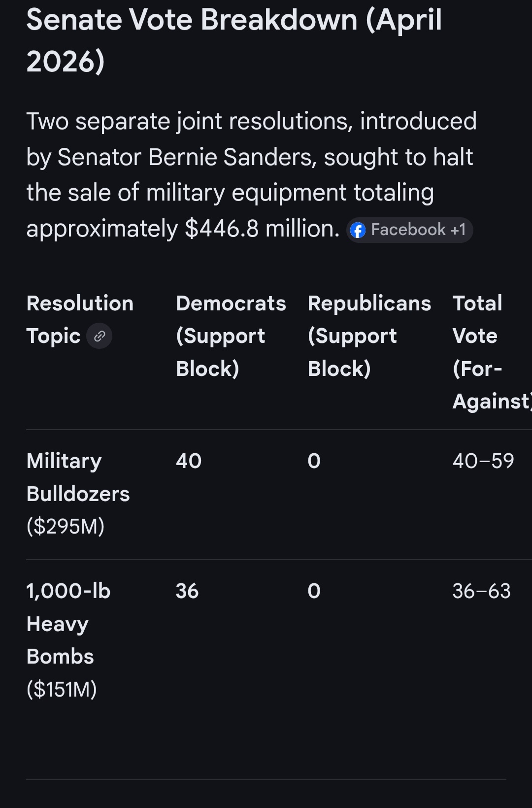Click the Democrats value 36
This screenshot has height=808, width=532.
click(x=187, y=591)
